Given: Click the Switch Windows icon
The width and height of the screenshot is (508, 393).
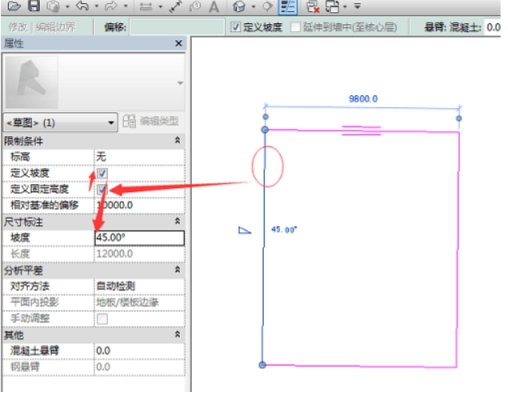Looking at the screenshot, I should (332, 6).
